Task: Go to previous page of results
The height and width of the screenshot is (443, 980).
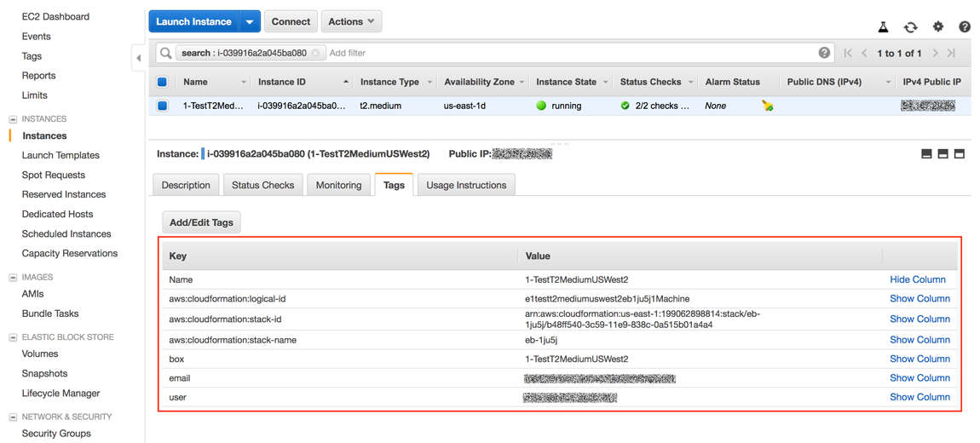Action: [864, 53]
